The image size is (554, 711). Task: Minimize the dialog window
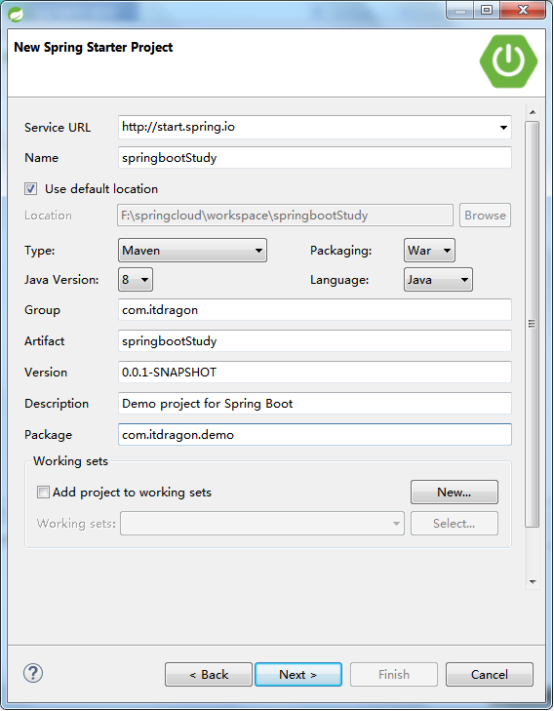(x=461, y=10)
